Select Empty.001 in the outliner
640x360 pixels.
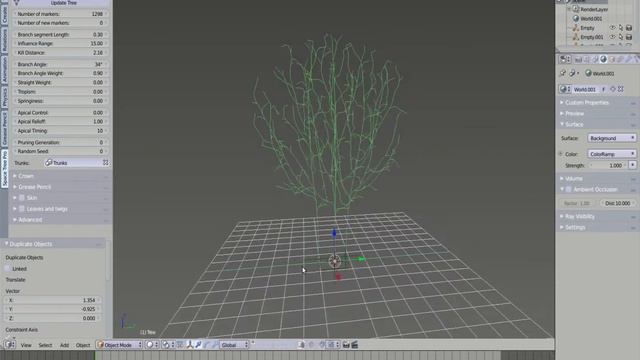591,37
